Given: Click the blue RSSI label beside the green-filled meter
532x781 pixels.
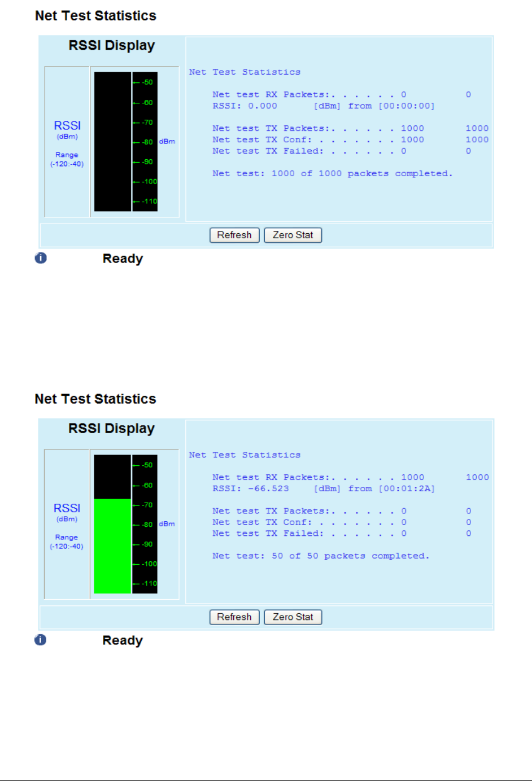Looking at the screenshot, I should coord(67,508).
